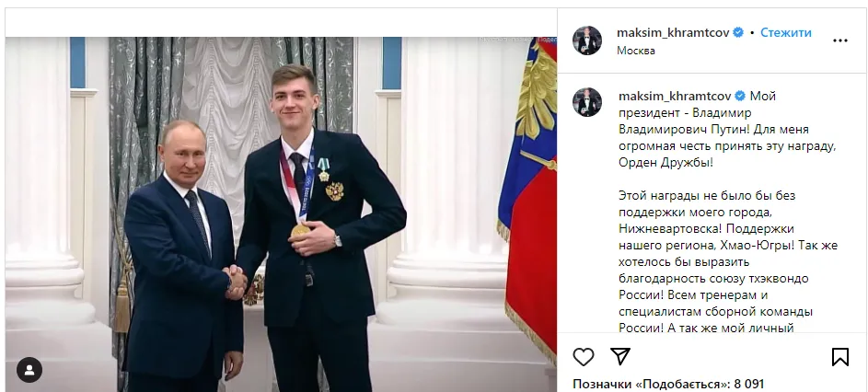Viewport: 868px width, 392px height.
Task: Click the verified badge beside header username
Action: click(x=738, y=33)
